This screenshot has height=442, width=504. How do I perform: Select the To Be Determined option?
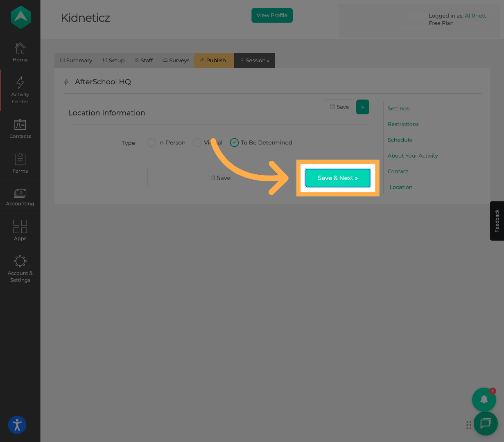coord(234,142)
